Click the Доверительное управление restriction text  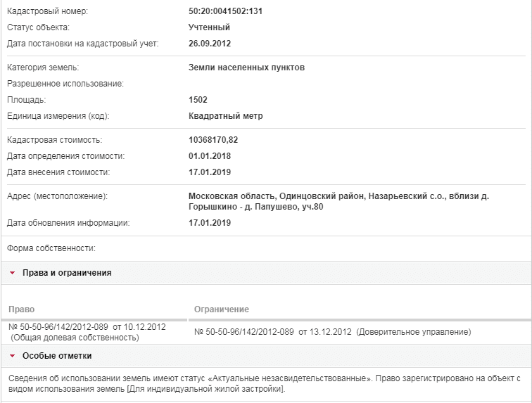414,332
